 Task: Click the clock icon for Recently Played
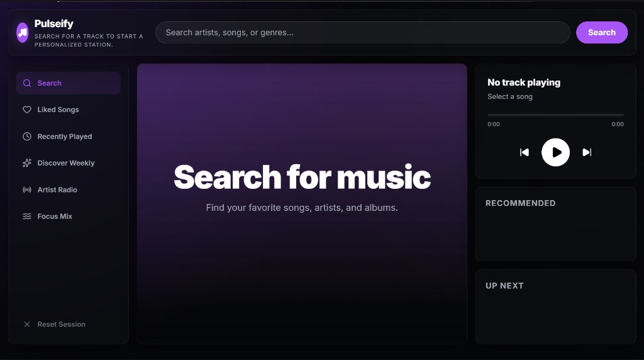coord(27,137)
